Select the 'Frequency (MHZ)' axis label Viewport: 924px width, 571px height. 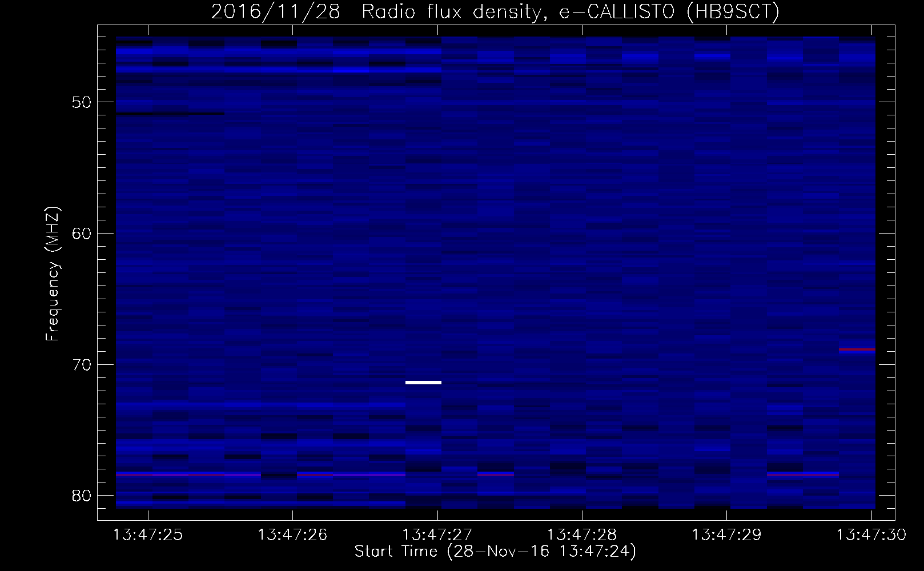53,275
